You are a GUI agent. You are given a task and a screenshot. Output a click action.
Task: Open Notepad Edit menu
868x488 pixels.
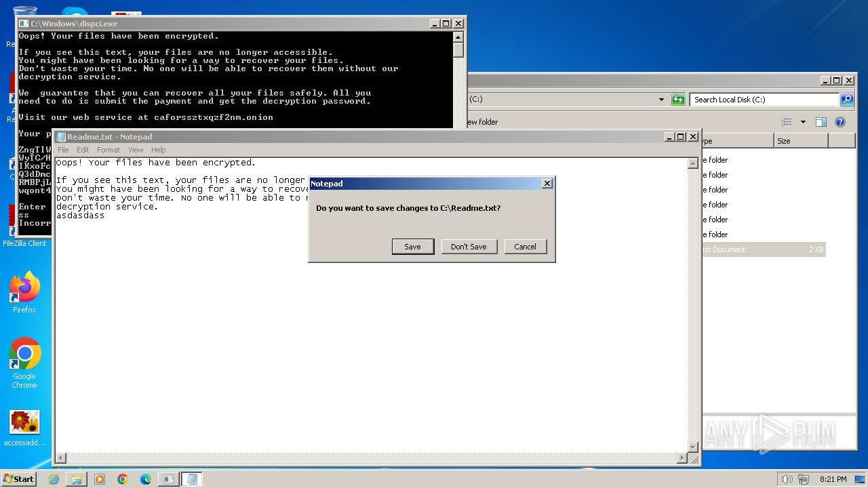tap(83, 150)
